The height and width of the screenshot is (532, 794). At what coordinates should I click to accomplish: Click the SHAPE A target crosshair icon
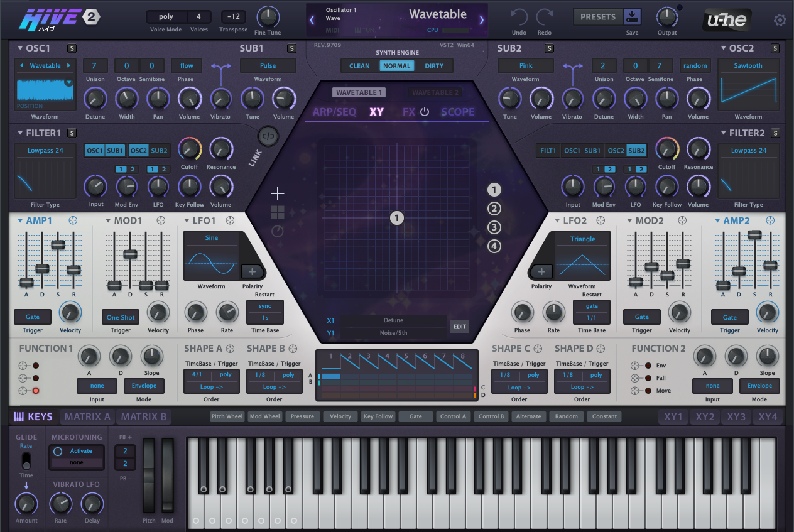point(230,349)
